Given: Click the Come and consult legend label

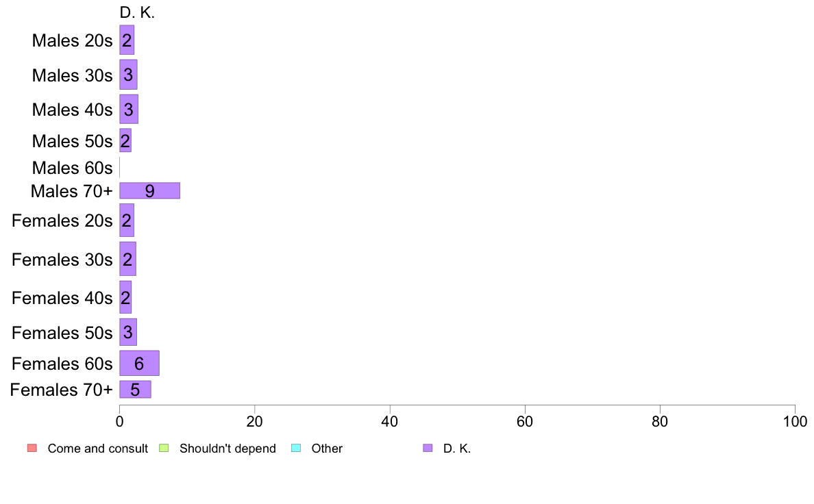Looking at the screenshot, I should [97, 449].
